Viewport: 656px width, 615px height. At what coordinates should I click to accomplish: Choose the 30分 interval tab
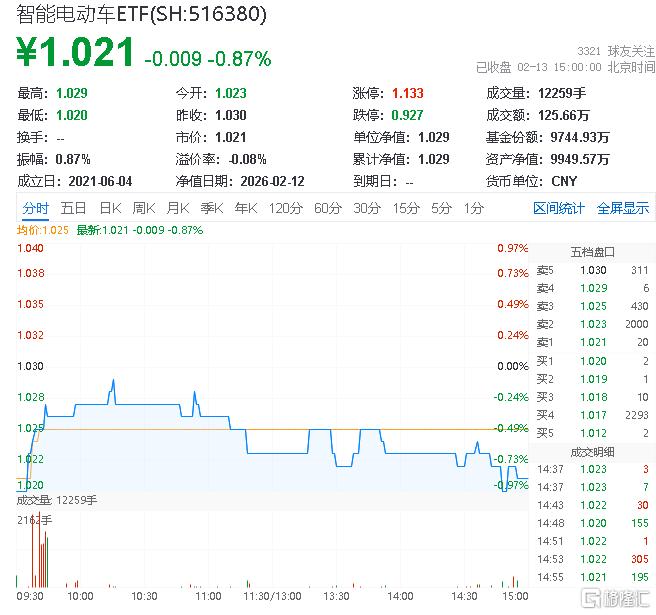(x=367, y=208)
